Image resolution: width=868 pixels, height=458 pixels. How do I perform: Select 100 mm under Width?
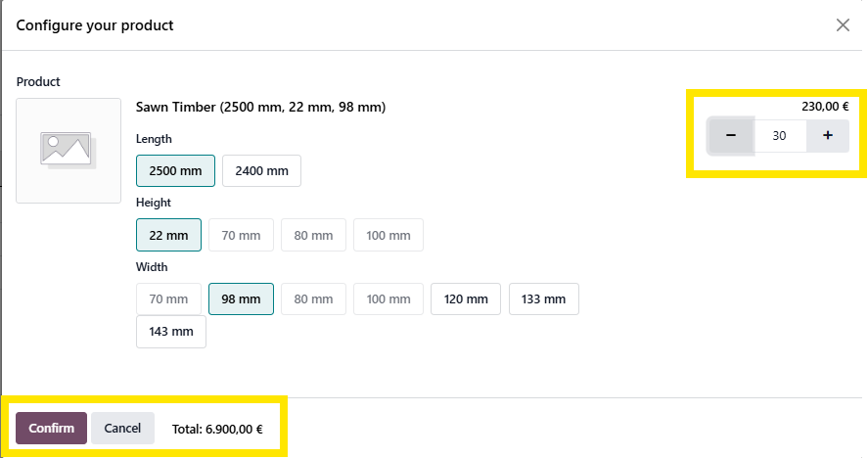[x=388, y=298]
